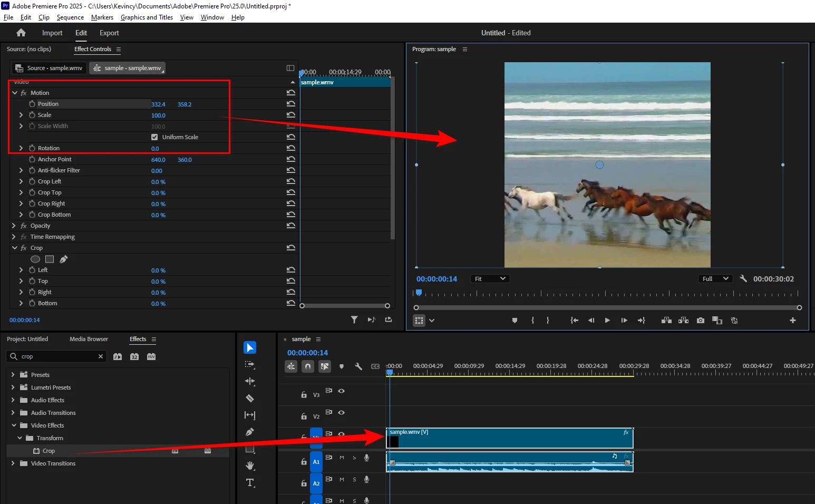Create ellipse mask for the Crop effect

[35, 259]
